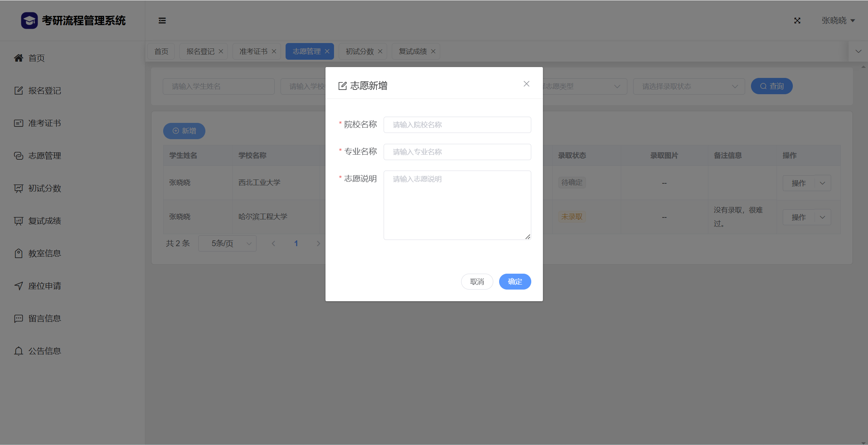Switch to the 初试分数 tab

(x=359, y=52)
